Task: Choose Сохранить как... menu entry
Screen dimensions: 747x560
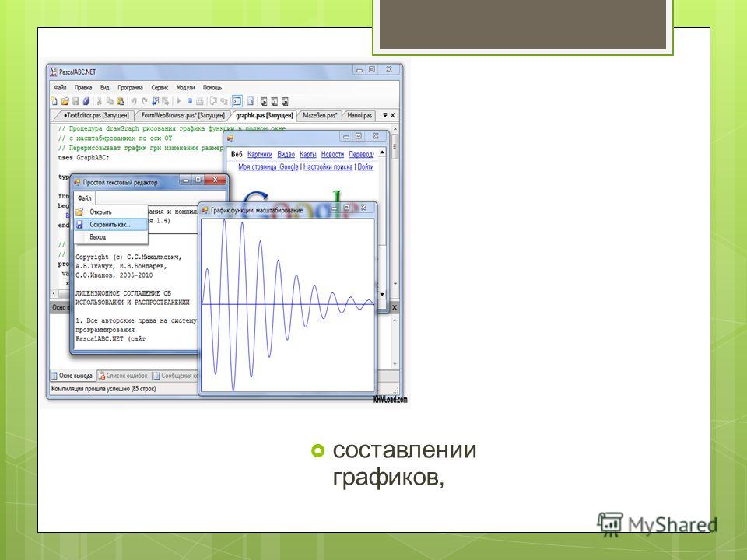Action: click(110, 224)
